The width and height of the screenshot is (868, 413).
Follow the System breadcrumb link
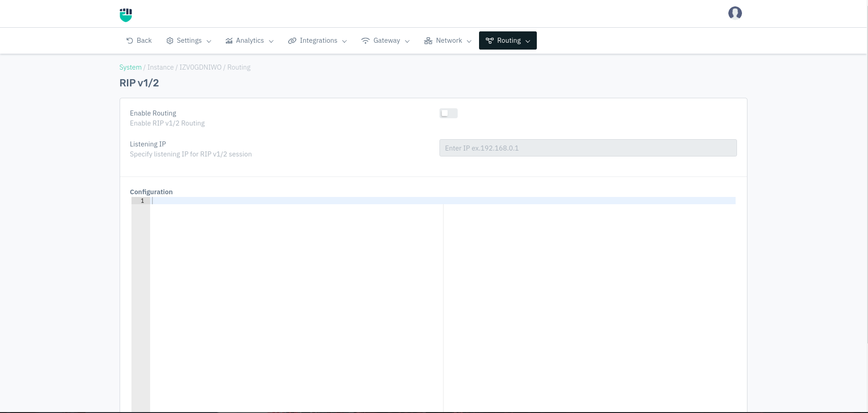[x=130, y=67]
